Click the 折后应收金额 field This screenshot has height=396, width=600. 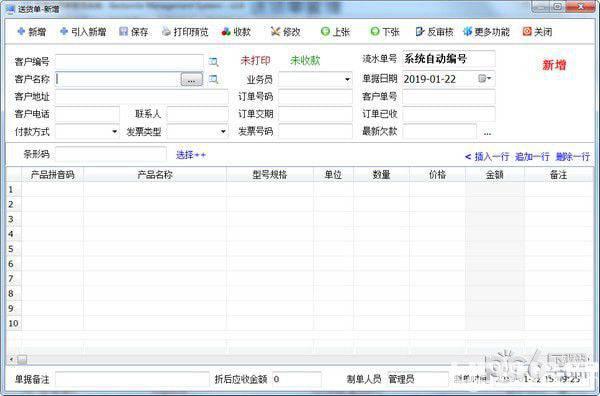click(297, 380)
